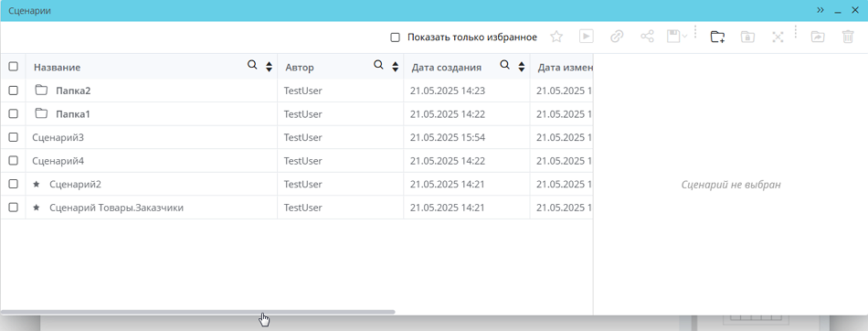The width and height of the screenshot is (868, 331).
Task: Click the copy link chain icon
Action: 617,37
